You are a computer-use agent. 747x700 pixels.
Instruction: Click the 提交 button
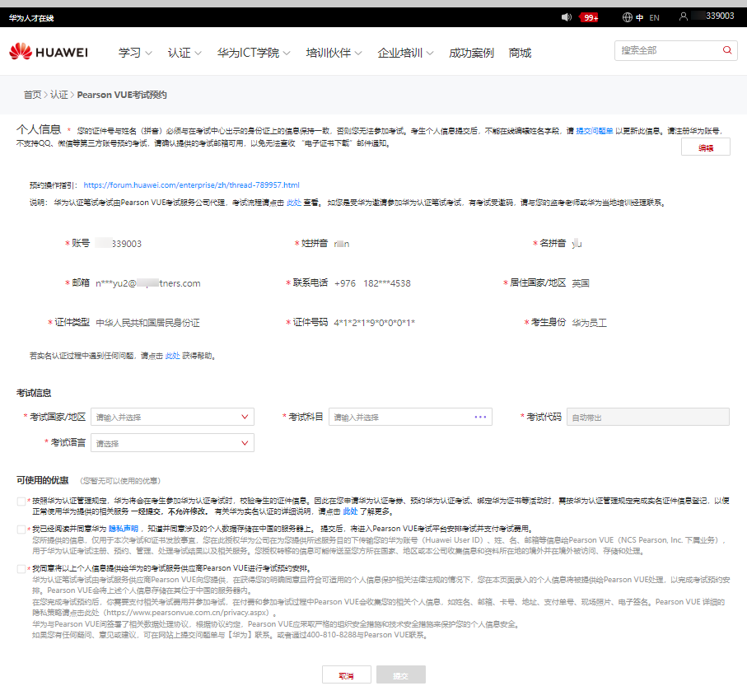(400, 675)
